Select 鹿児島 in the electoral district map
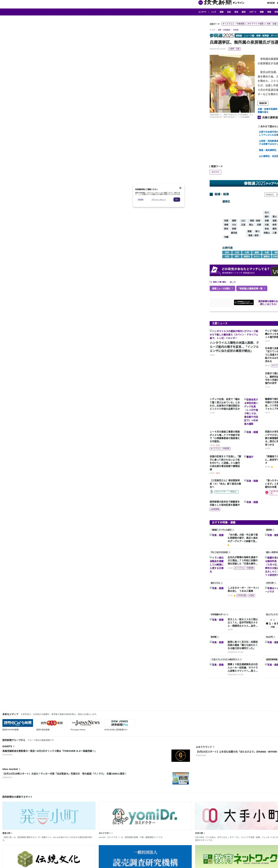Image resolution: width=278 pixels, height=868 pixels. pyautogui.click(x=234, y=233)
